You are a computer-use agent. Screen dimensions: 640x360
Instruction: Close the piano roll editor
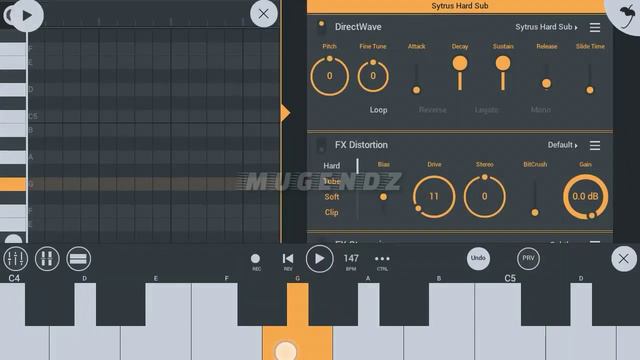click(264, 14)
